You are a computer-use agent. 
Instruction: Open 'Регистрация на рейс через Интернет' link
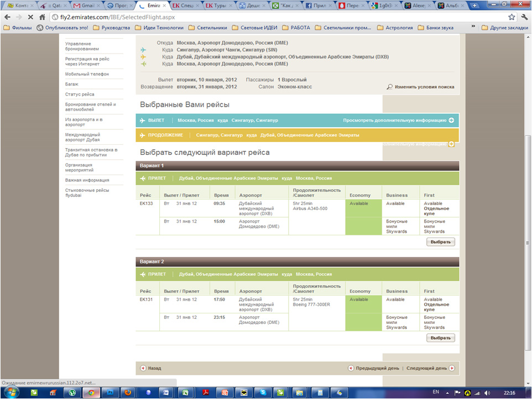click(x=87, y=61)
